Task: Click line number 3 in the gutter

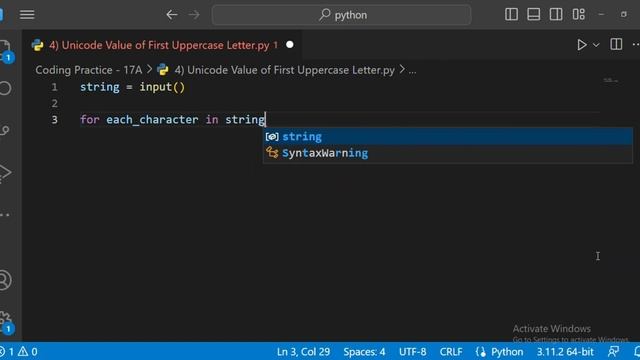Action: click(54, 120)
